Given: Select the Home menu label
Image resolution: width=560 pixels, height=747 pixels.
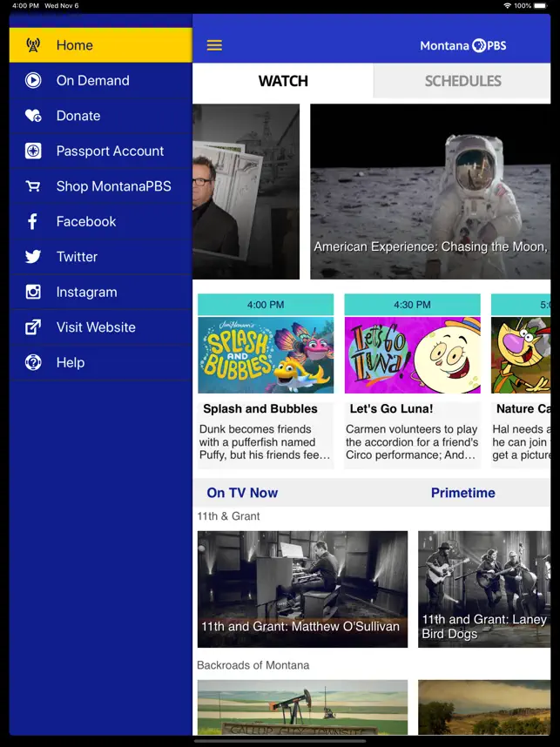Looking at the screenshot, I should [x=74, y=45].
